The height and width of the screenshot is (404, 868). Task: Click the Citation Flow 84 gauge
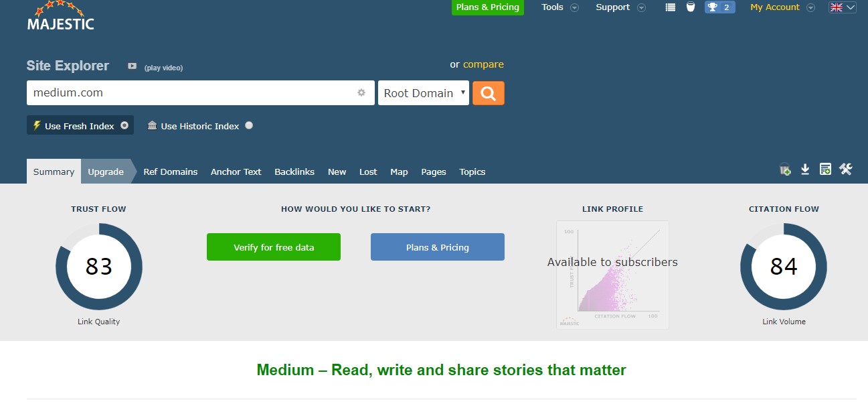point(784,267)
